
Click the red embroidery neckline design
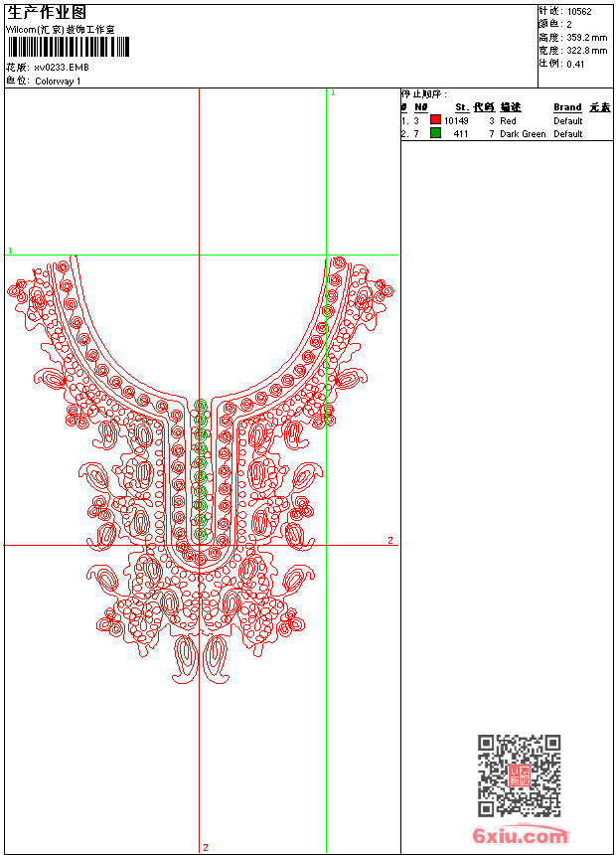(x=200, y=469)
